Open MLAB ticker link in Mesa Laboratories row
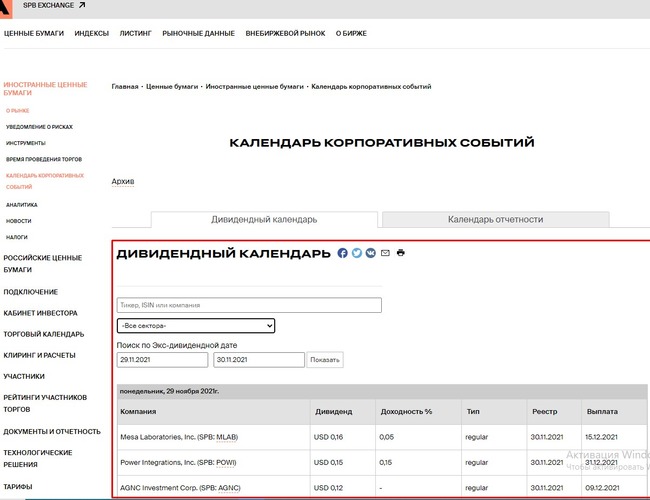 pyautogui.click(x=226, y=437)
